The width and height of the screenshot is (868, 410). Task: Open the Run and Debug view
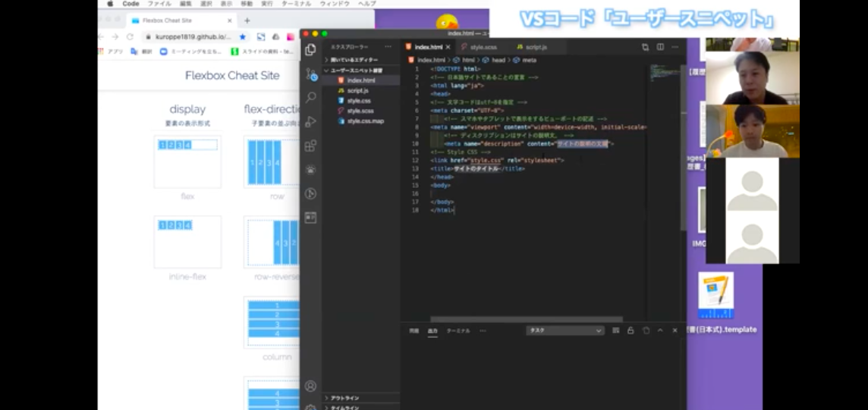click(310, 121)
